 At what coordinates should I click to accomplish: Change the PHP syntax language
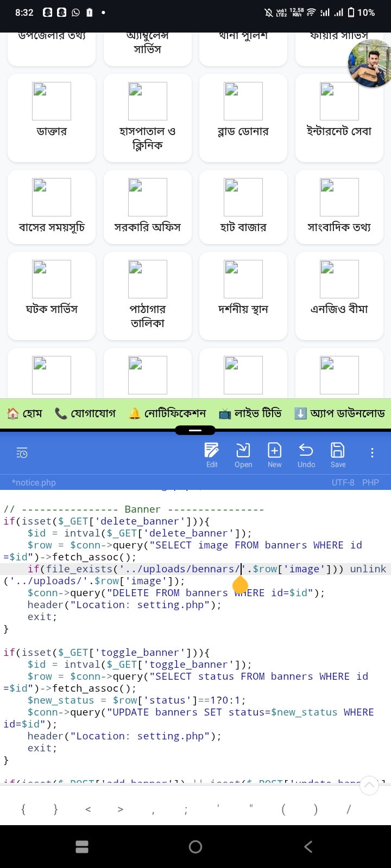370,482
